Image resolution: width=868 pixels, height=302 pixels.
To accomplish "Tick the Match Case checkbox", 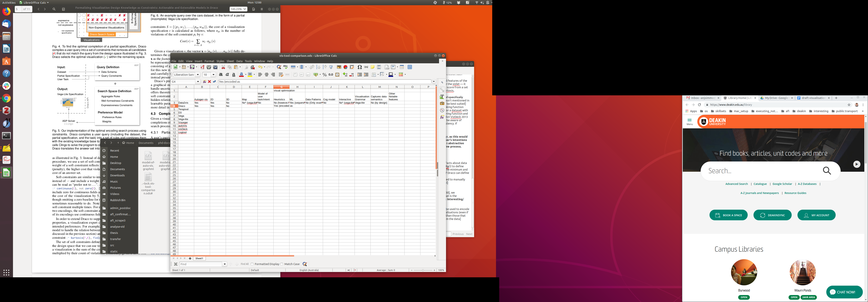I will (282, 264).
